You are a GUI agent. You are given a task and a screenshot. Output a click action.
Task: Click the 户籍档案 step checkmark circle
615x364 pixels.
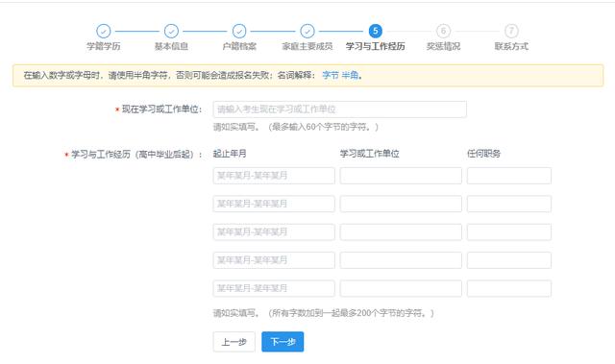[239, 31]
